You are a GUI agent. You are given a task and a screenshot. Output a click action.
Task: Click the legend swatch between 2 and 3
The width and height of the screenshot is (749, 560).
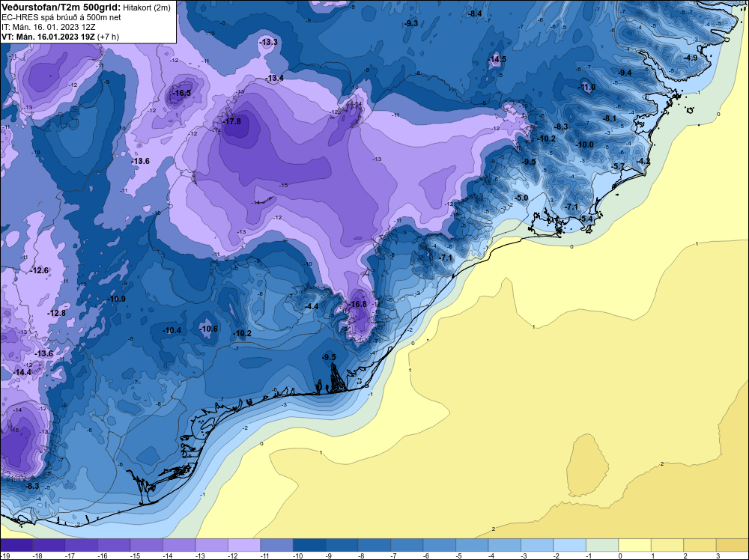pyautogui.click(x=700, y=545)
